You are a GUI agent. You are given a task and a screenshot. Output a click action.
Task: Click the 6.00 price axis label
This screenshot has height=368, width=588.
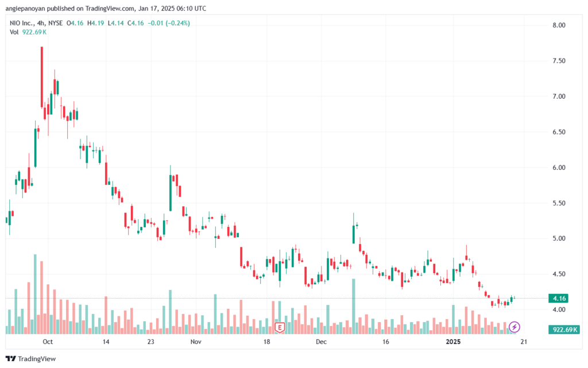point(559,168)
